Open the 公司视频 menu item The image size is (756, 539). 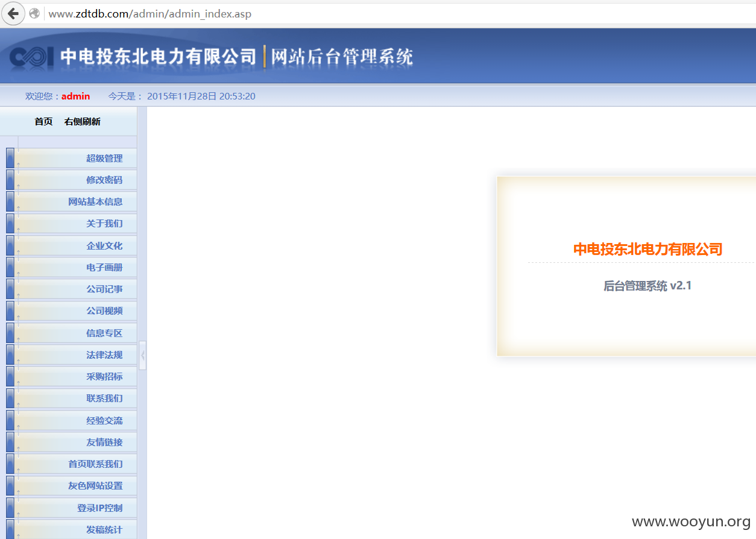[104, 310]
